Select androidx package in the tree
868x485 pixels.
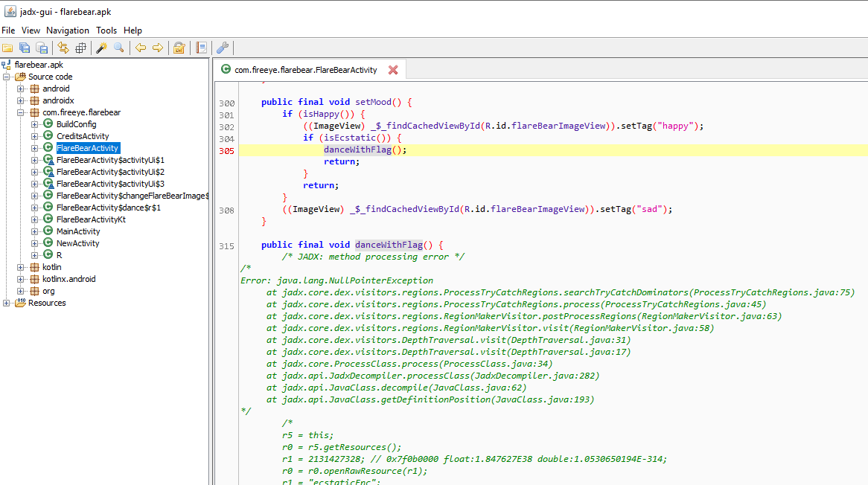click(x=58, y=100)
